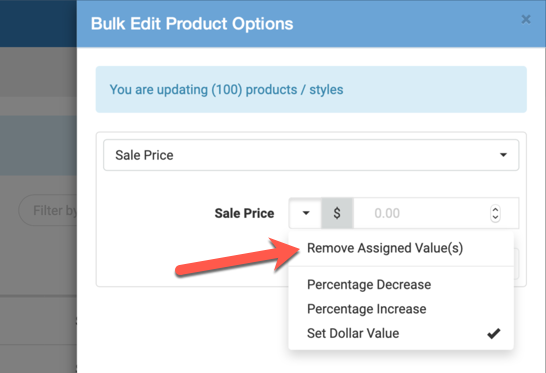Image resolution: width=546 pixels, height=373 pixels.
Task: Click the banner about updating 100 products
Action: tap(311, 90)
